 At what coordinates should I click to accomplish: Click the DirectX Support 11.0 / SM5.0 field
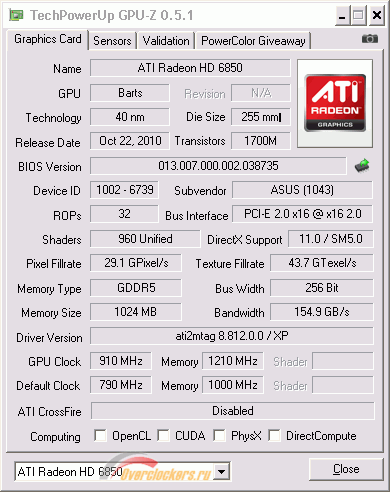tap(331, 239)
